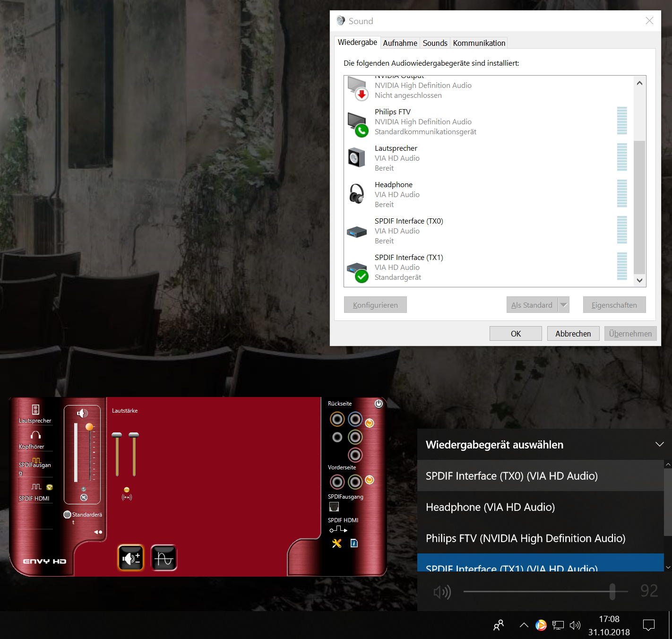Click the pink-ringed rear jack under Rückseite
This screenshot has height=639, width=672.
[355, 455]
